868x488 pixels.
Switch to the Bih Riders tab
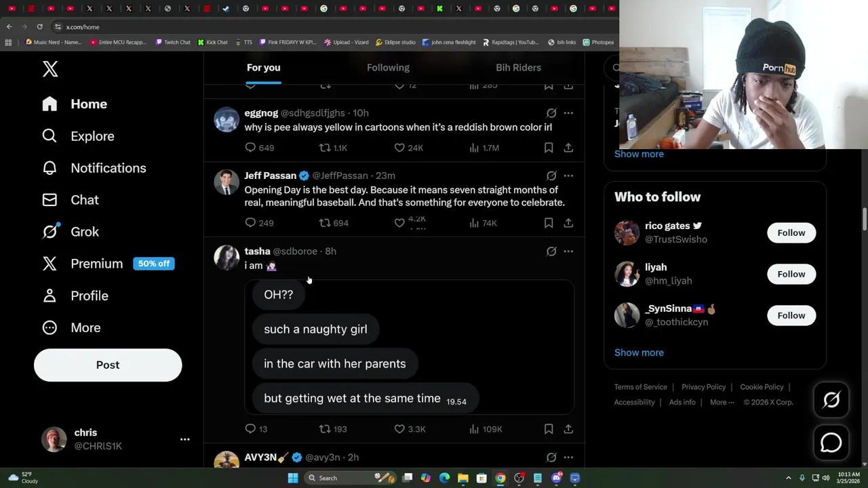pos(518,68)
